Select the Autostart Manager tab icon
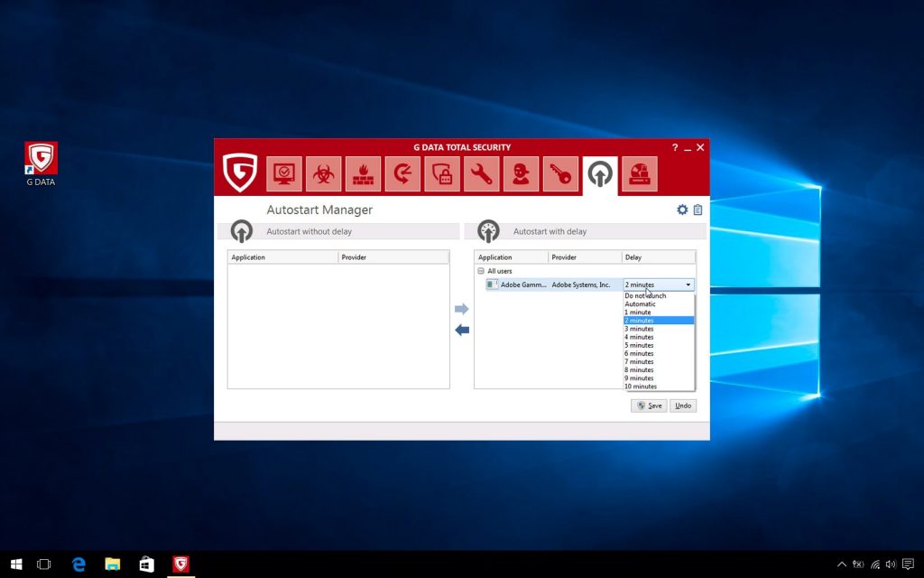The image size is (924, 578). pyautogui.click(x=600, y=174)
